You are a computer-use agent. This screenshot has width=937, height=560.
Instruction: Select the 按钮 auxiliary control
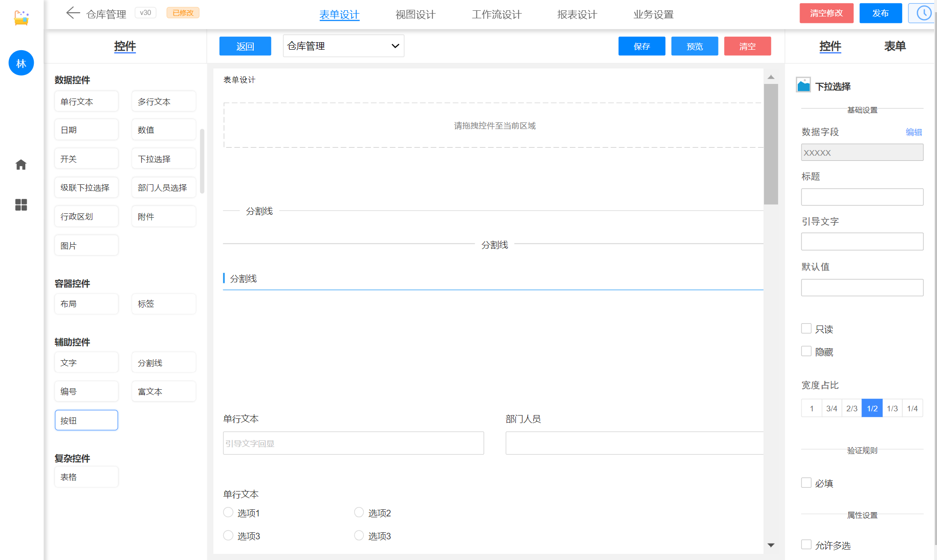86,420
